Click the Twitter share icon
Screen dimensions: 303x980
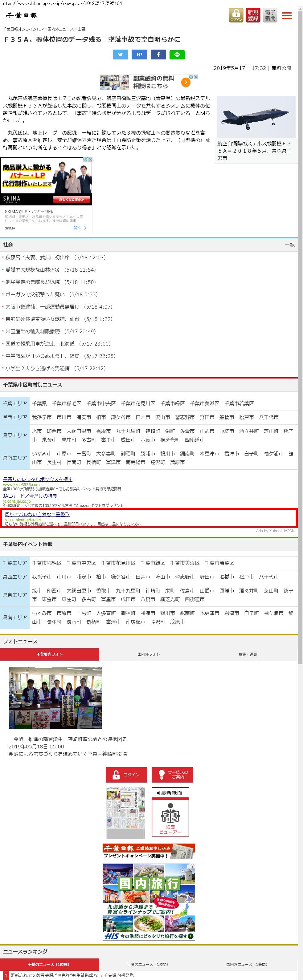120,55
